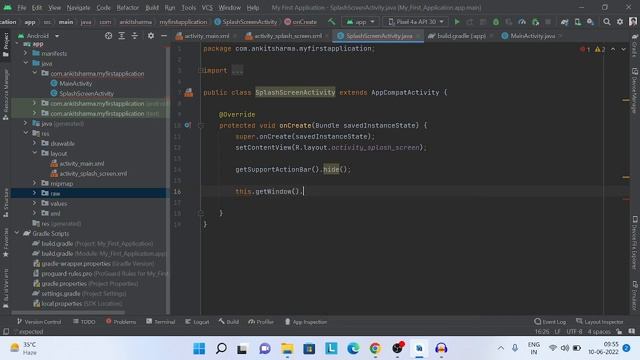Open Search Everywhere magnifier icon
640x360 pixels.
[x=607, y=22]
